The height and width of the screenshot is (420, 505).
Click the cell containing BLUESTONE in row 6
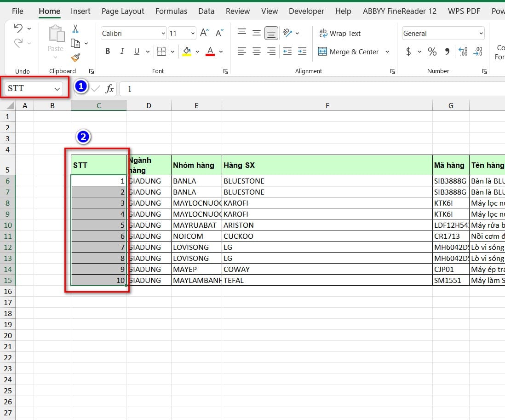327,181
